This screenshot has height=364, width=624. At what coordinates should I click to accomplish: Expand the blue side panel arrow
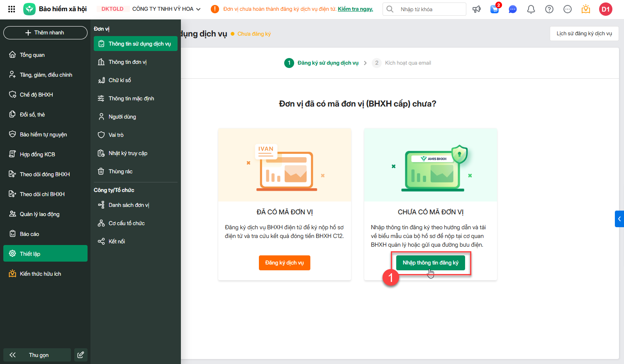tap(619, 219)
